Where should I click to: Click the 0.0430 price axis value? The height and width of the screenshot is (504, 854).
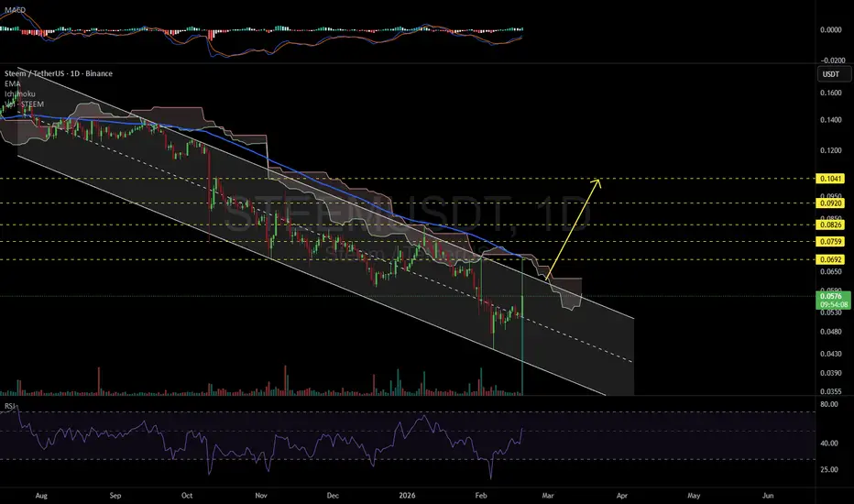point(830,354)
